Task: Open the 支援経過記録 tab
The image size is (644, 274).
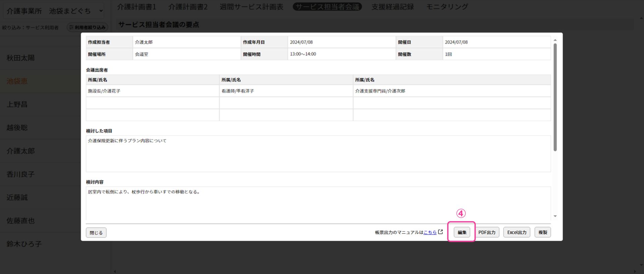Action: pos(392,7)
